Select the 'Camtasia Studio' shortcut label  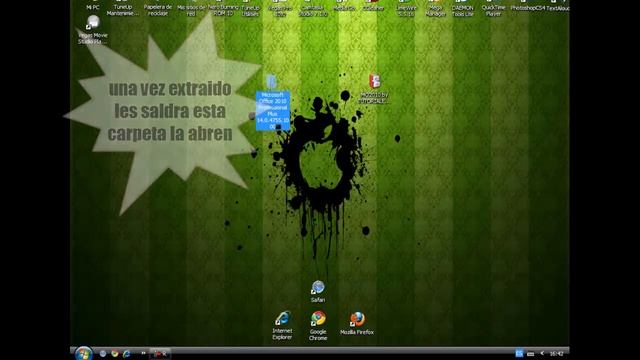click(x=313, y=11)
